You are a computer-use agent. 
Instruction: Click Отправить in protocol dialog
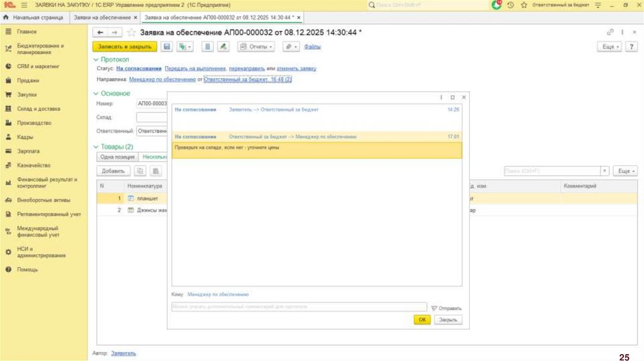pos(447,308)
